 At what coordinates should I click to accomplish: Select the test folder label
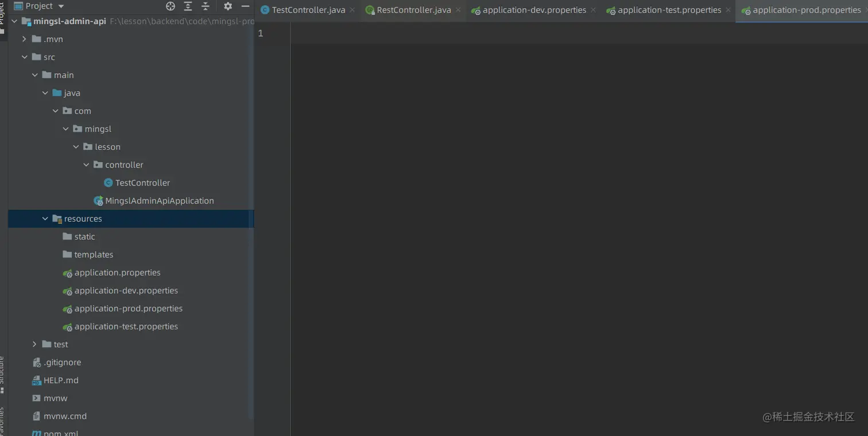(x=61, y=344)
